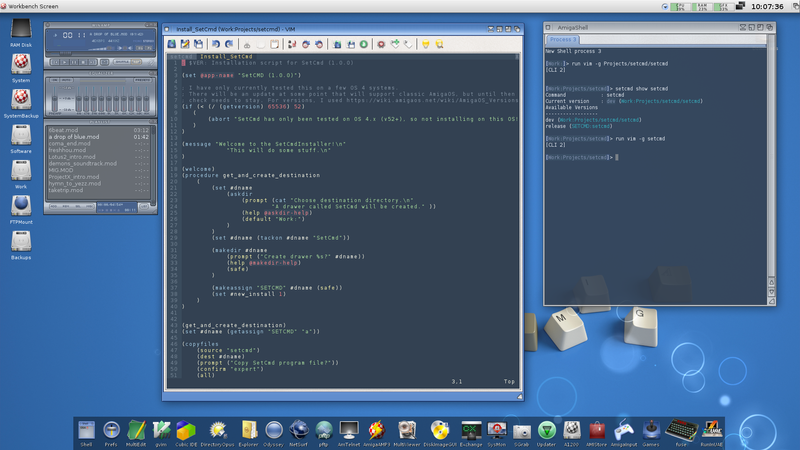Open the Cubic IDE dock icon

coord(185,428)
